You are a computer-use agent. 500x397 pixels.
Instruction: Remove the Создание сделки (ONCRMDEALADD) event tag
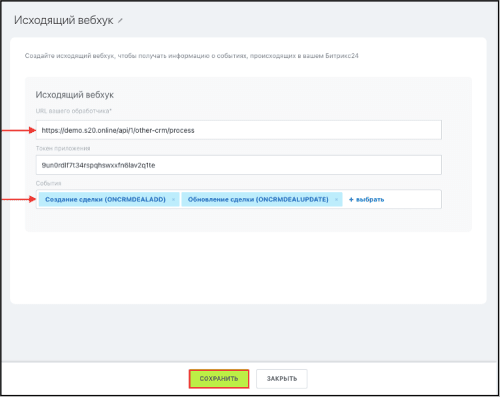(173, 200)
